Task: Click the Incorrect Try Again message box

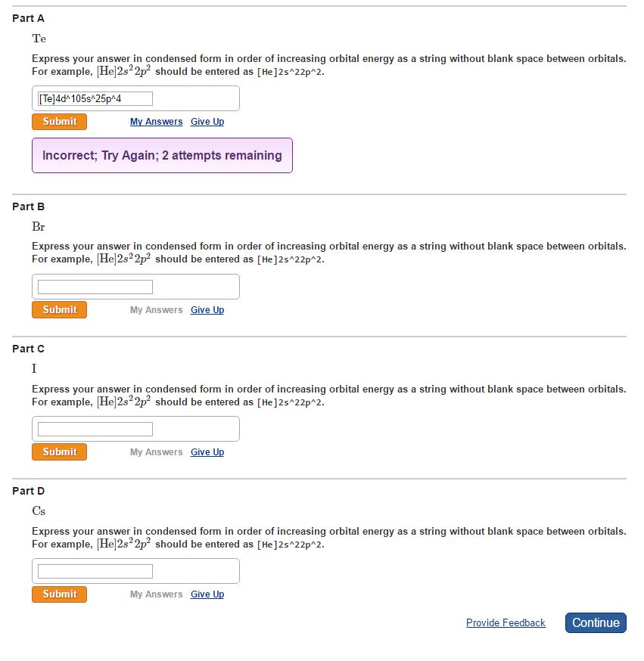Action: [x=161, y=154]
